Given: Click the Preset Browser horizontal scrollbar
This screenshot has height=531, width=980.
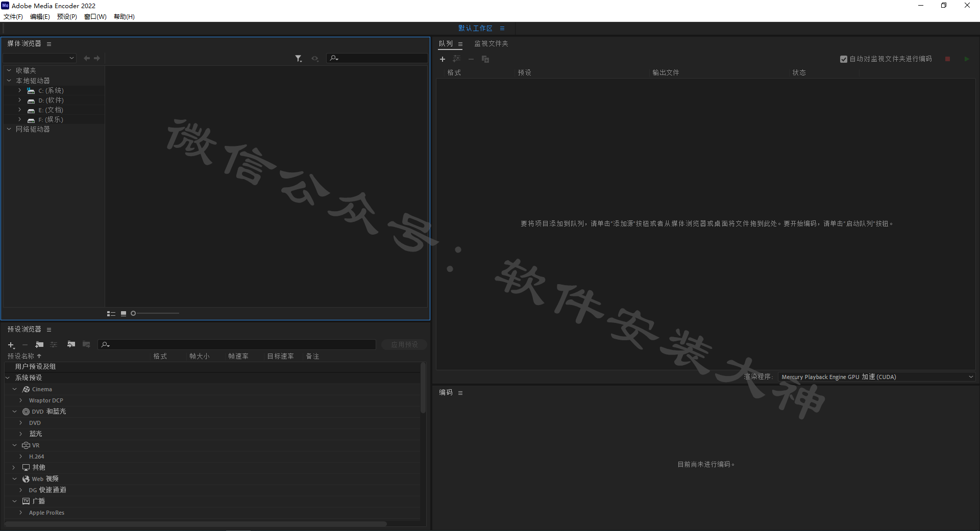Looking at the screenshot, I should (196, 524).
